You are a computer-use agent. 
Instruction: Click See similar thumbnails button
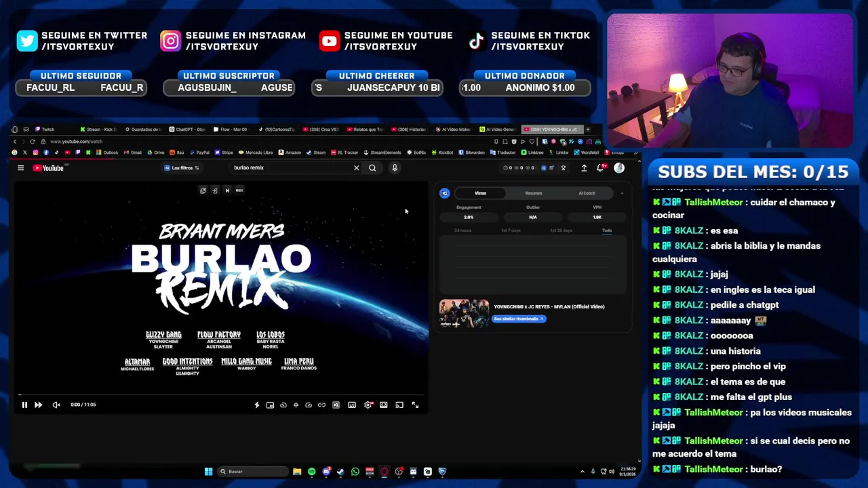click(519, 319)
